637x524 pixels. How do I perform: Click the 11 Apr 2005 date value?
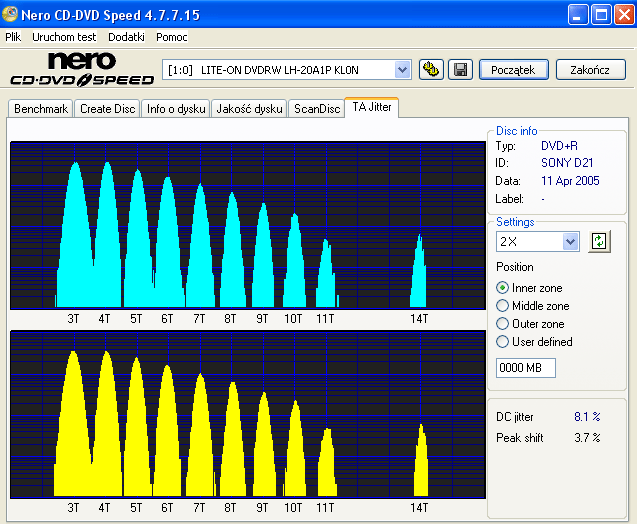click(570, 181)
